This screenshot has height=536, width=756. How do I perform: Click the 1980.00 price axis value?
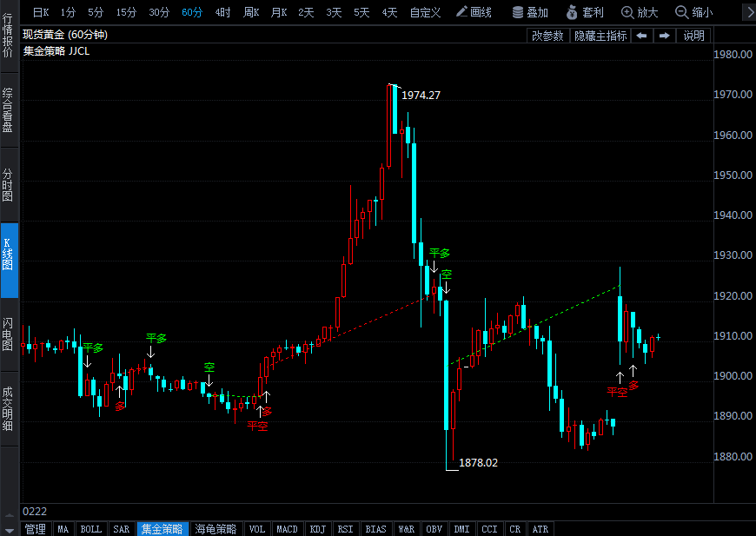(733, 55)
